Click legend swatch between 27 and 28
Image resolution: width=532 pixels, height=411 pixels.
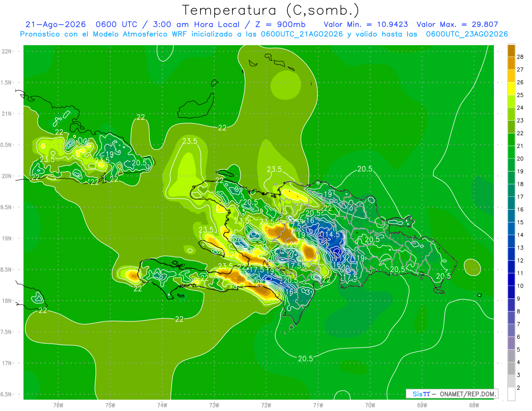coord(511,63)
